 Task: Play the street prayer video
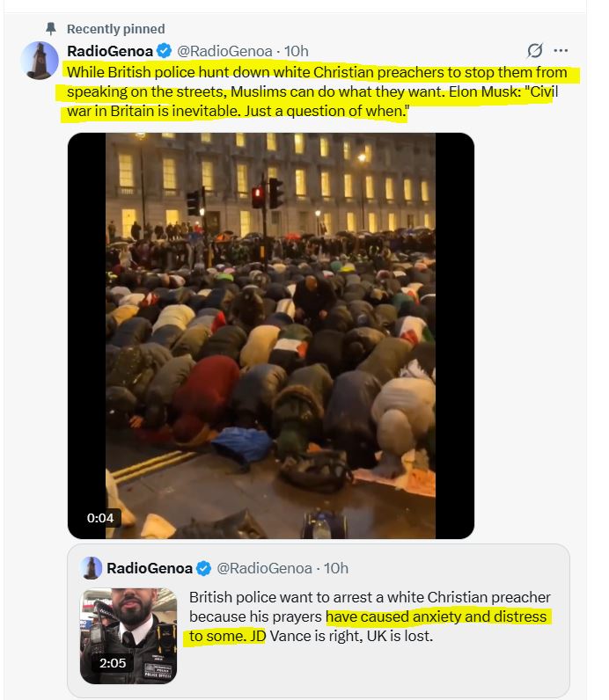[x=271, y=336]
